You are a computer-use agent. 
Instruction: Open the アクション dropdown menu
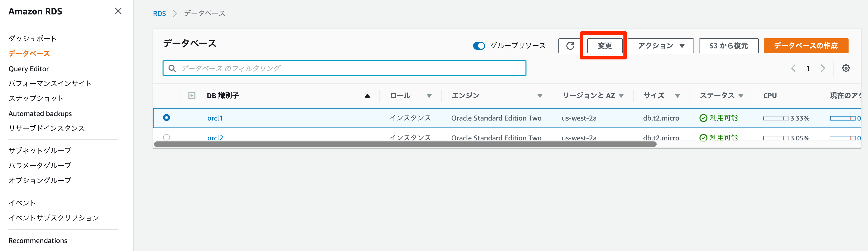(x=660, y=46)
